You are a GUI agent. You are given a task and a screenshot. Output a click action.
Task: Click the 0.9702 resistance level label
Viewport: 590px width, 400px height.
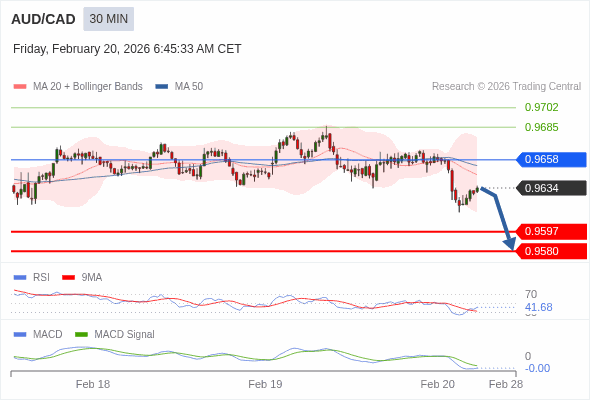click(541, 107)
